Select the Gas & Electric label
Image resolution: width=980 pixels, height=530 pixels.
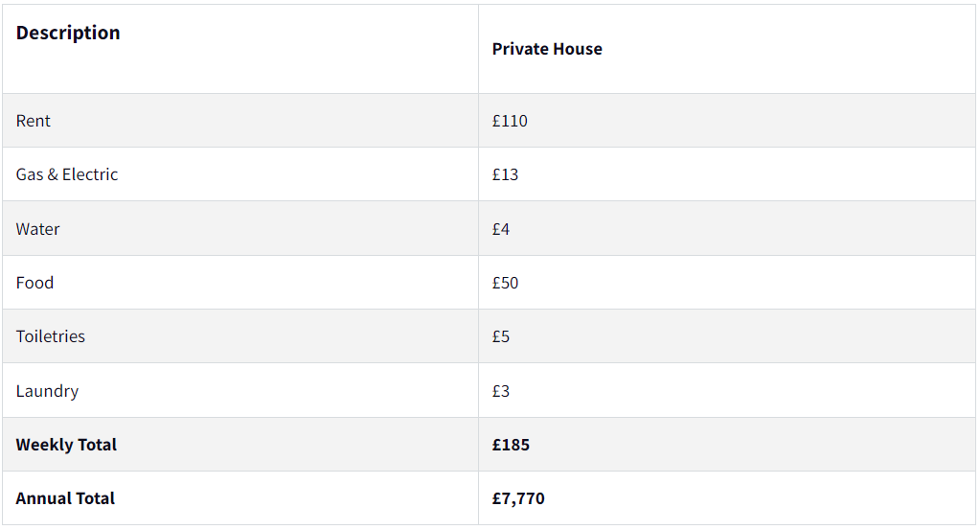coord(67,174)
